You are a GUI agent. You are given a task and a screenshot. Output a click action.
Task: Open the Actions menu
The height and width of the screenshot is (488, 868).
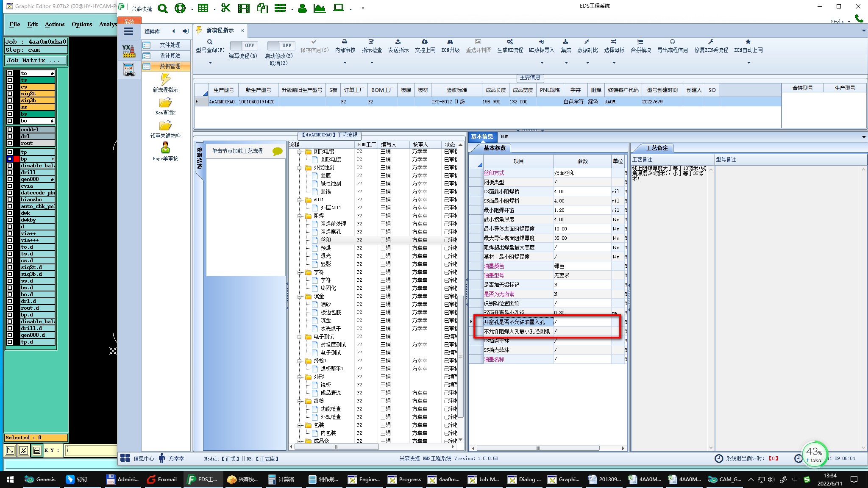click(55, 24)
